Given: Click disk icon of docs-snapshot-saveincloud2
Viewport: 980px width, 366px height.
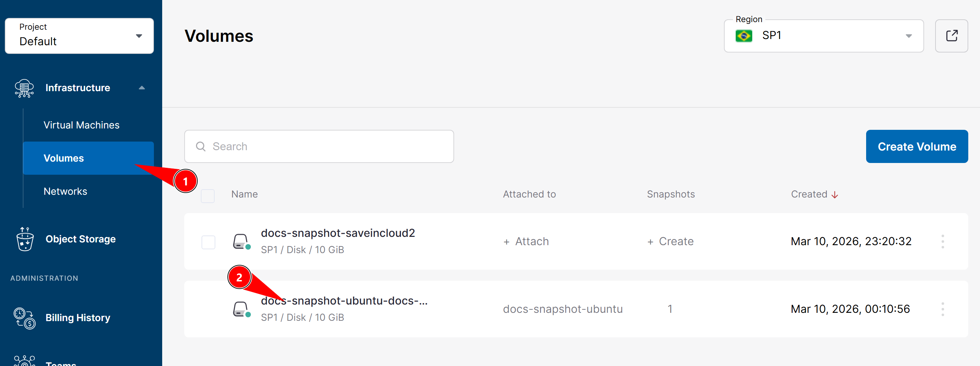Looking at the screenshot, I should tap(241, 241).
